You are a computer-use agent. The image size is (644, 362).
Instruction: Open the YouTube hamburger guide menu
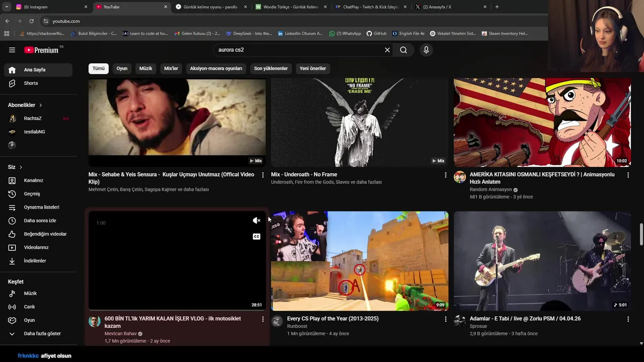point(12,50)
